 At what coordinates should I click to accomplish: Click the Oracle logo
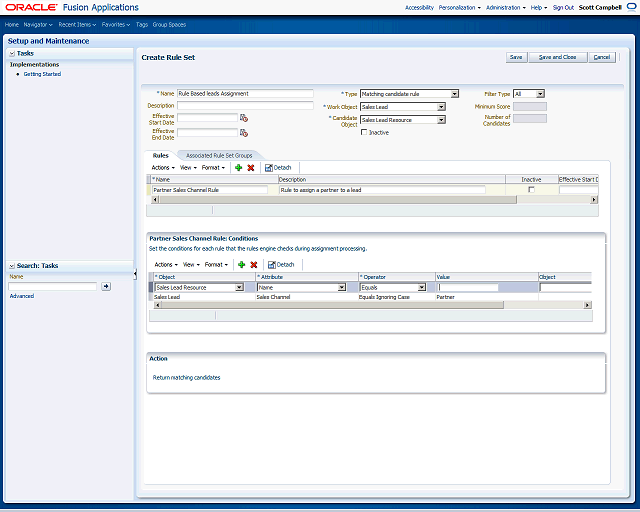[x=31, y=7]
